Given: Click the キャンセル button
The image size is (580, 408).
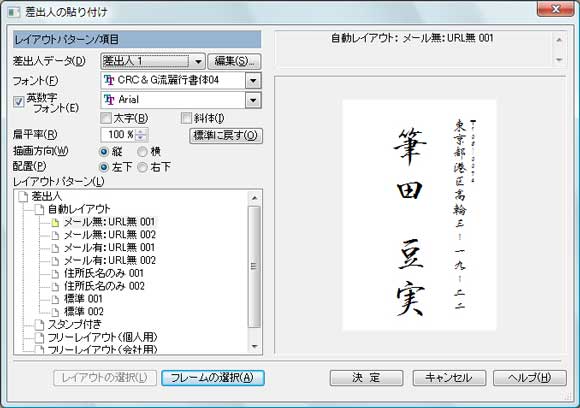Looking at the screenshot, I should (x=449, y=378).
